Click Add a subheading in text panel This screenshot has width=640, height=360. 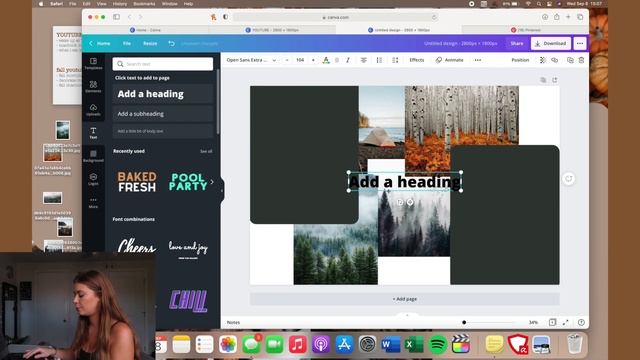(x=163, y=114)
